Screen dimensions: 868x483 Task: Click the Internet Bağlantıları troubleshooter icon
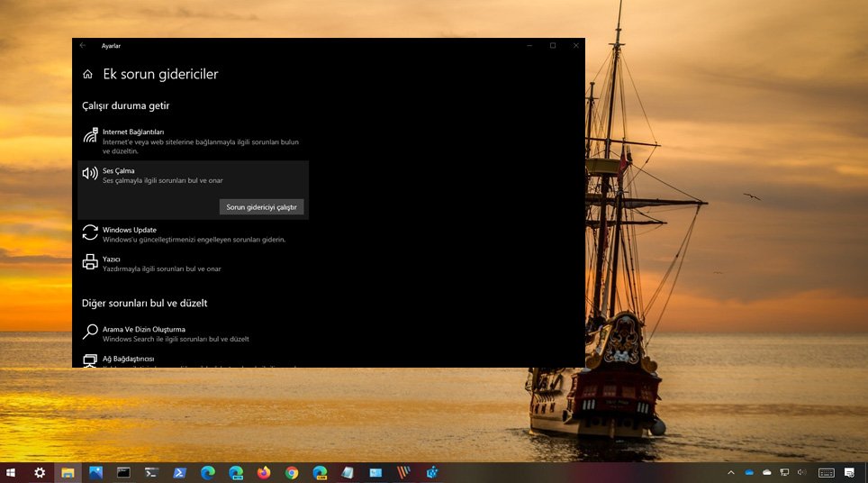tap(90, 136)
